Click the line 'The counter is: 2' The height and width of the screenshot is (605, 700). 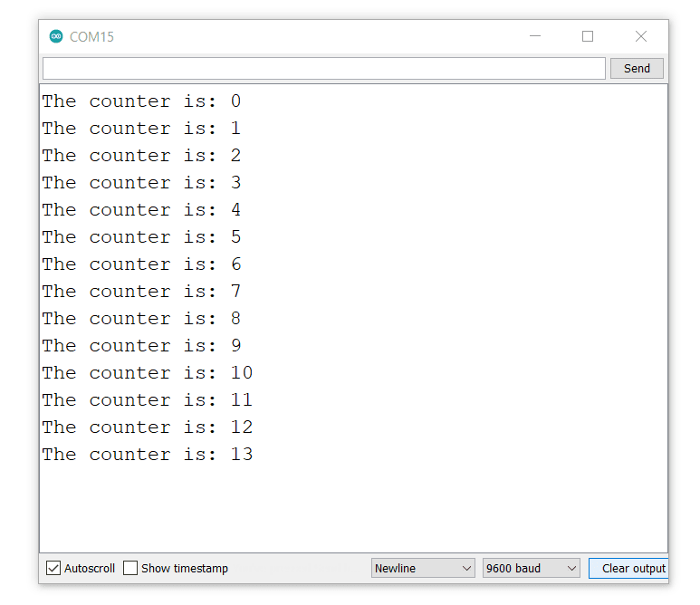point(141,156)
